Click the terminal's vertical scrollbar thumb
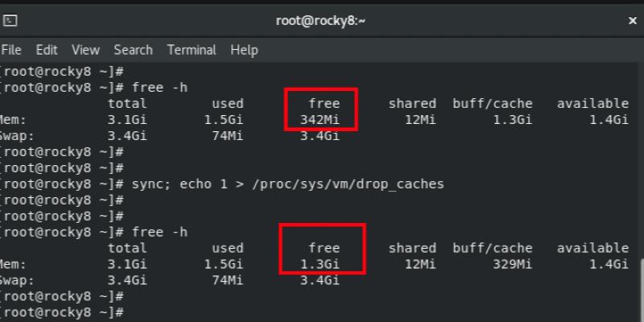 click(x=641, y=290)
